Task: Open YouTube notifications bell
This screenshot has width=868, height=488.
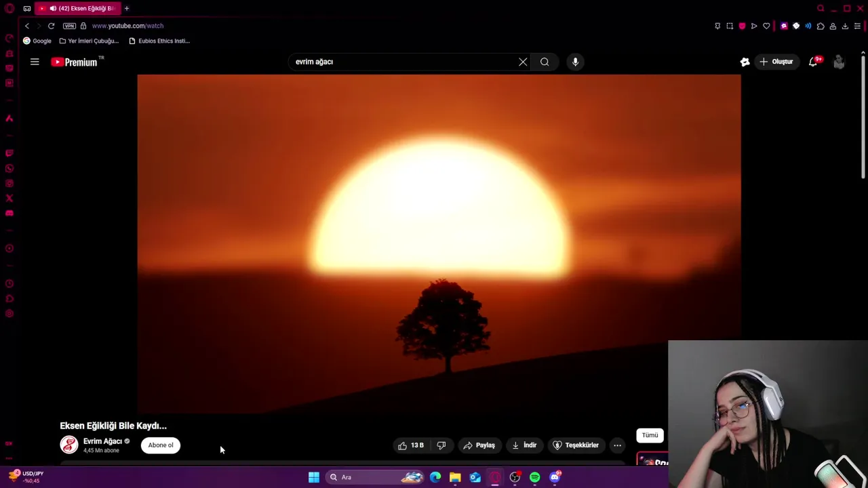Action: point(813,62)
